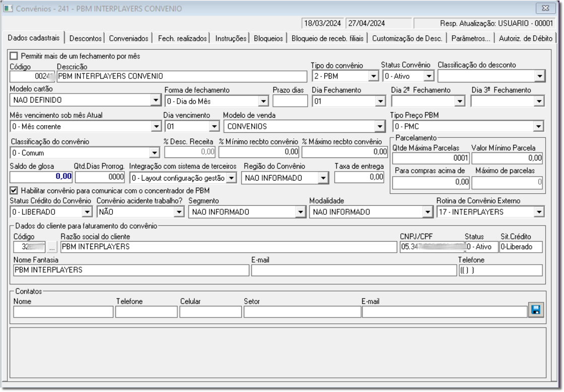The width and height of the screenshot is (564, 392).
Task: Focus the Saldo de glosa field
Action: 41,177
